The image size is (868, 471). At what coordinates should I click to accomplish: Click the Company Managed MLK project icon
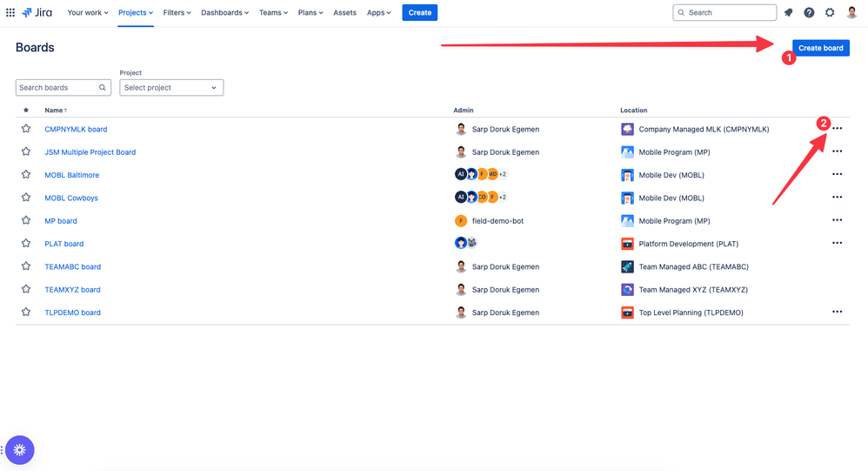click(x=627, y=129)
